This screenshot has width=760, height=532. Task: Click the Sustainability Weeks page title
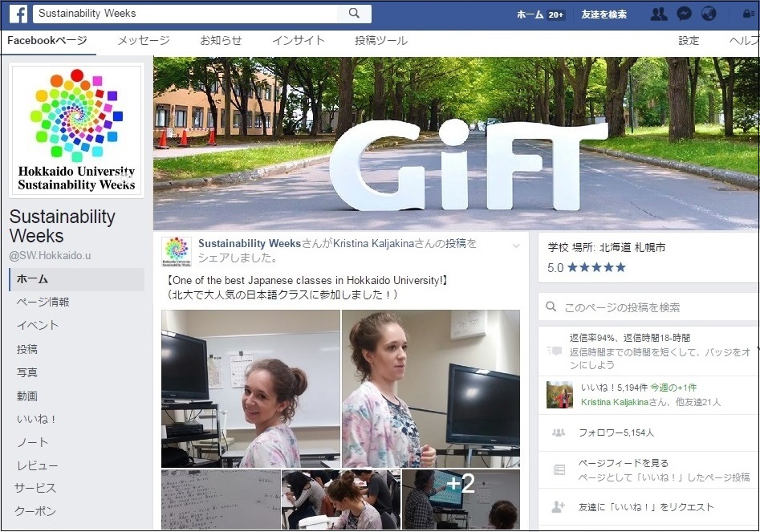coord(62,225)
